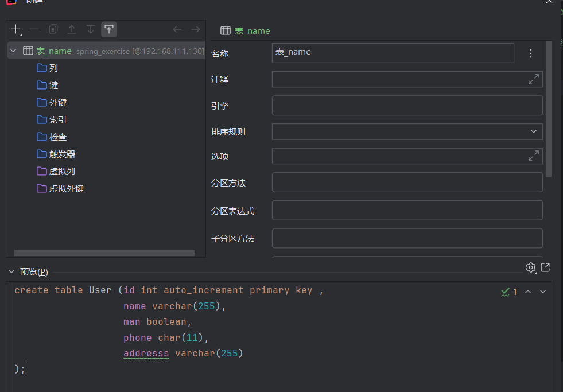The width and height of the screenshot is (563, 392).
Task: Click auto_increment in the SQL preview
Action: [x=204, y=290]
